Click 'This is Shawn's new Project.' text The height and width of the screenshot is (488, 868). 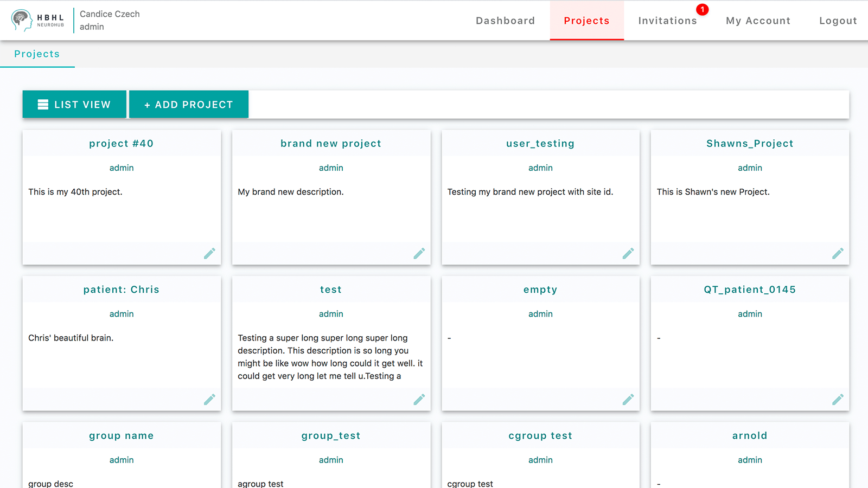tap(713, 191)
